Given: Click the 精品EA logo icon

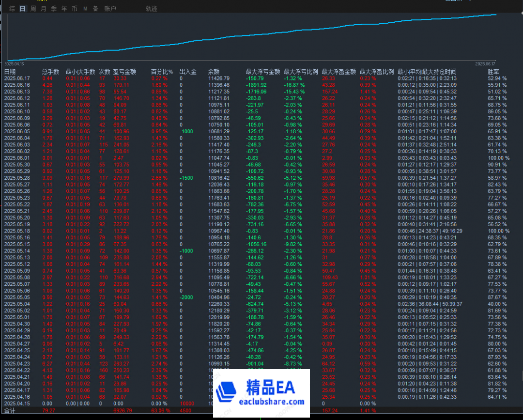Looking at the screenshot, I should click(229, 392).
